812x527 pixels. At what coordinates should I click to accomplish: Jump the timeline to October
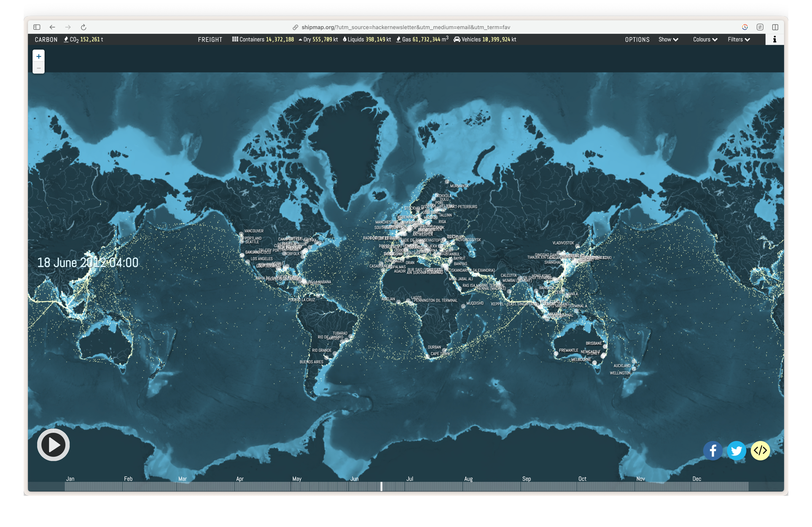coord(582,479)
